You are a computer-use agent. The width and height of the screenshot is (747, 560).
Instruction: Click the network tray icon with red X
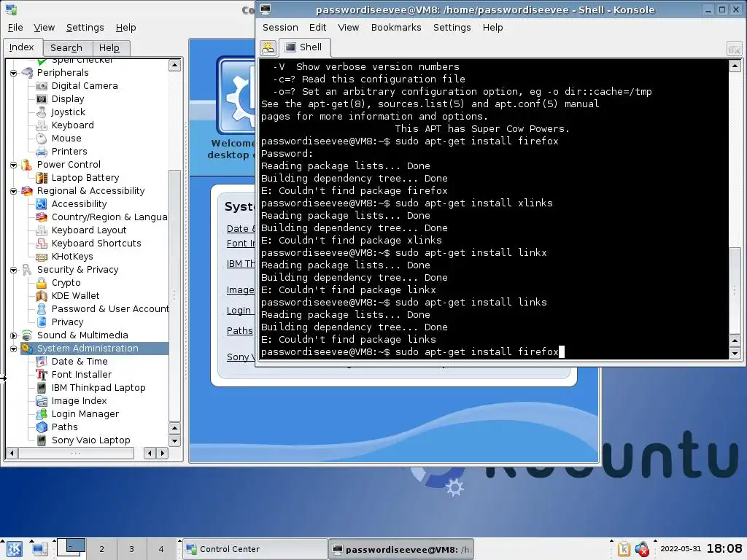[x=642, y=549]
